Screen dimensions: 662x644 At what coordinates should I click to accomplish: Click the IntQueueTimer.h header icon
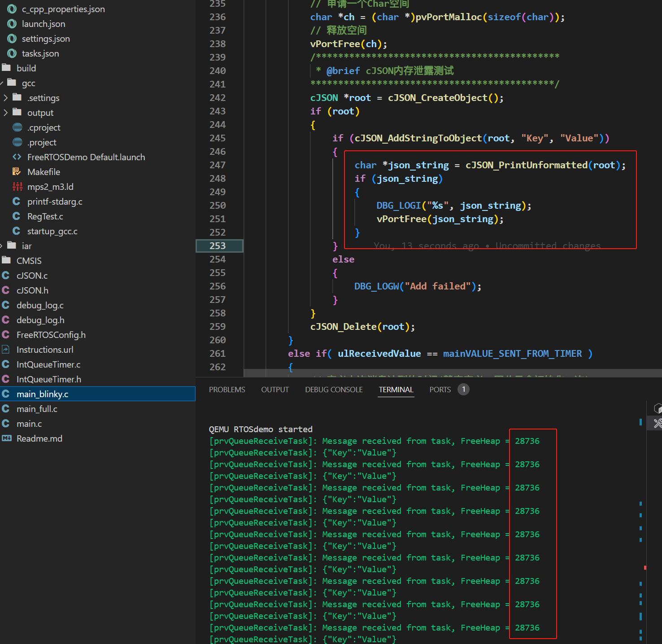(x=6, y=379)
